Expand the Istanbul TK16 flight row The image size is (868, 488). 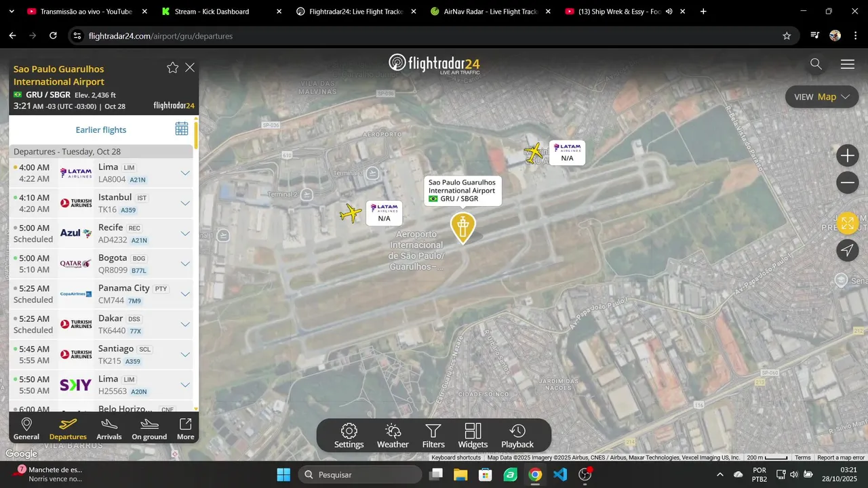point(185,203)
